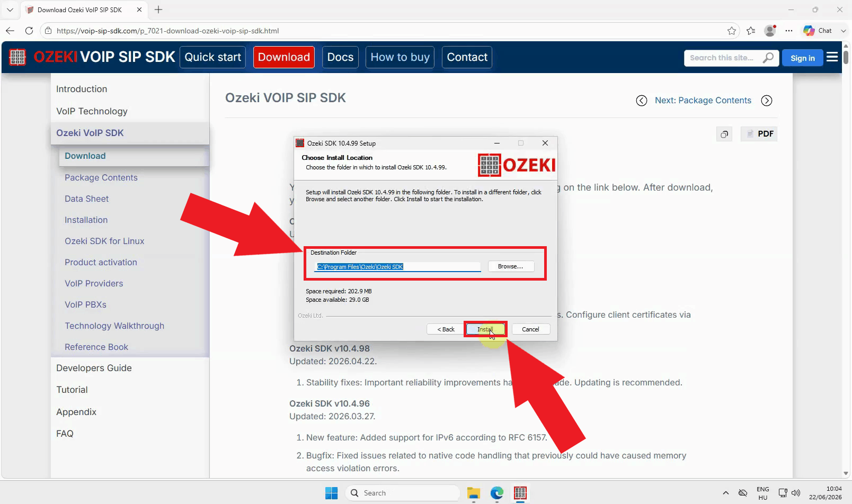Add page to favorites star icon

(732, 31)
